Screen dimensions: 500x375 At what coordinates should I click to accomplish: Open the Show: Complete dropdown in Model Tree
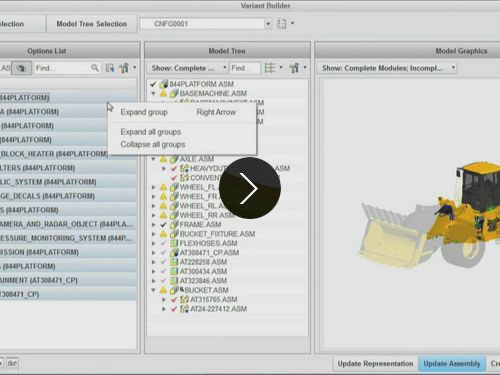click(x=188, y=68)
